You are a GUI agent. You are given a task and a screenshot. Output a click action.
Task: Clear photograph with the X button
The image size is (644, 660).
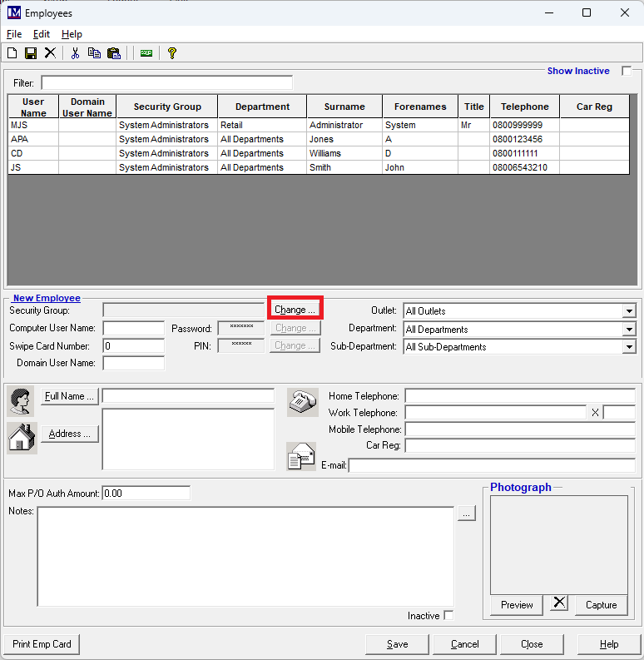tap(559, 603)
